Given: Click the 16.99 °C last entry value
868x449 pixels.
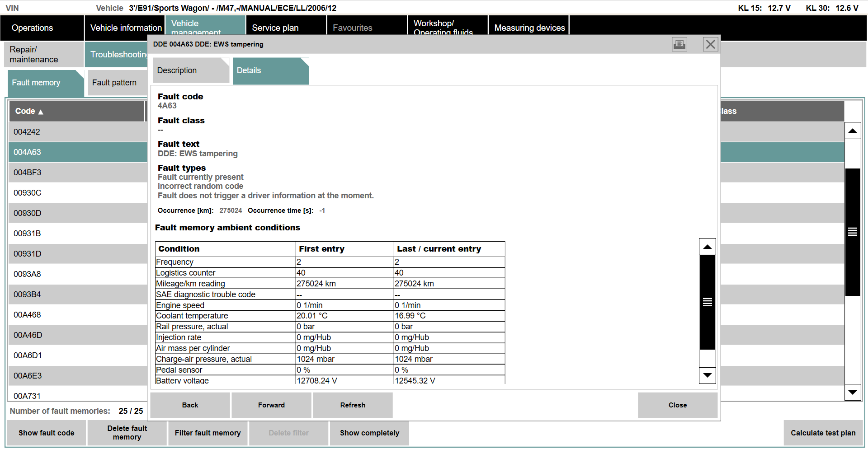Looking at the screenshot, I should [449, 316].
